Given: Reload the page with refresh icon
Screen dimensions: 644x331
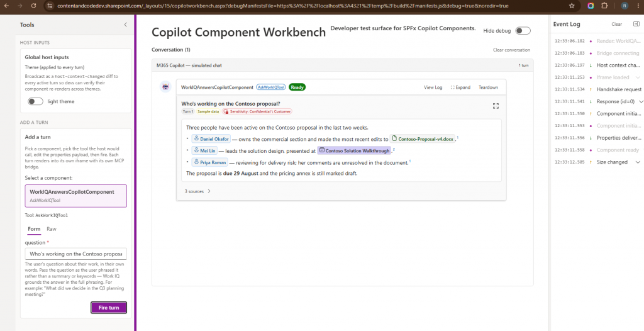Looking at the screenshot, I should coord(34,6).
